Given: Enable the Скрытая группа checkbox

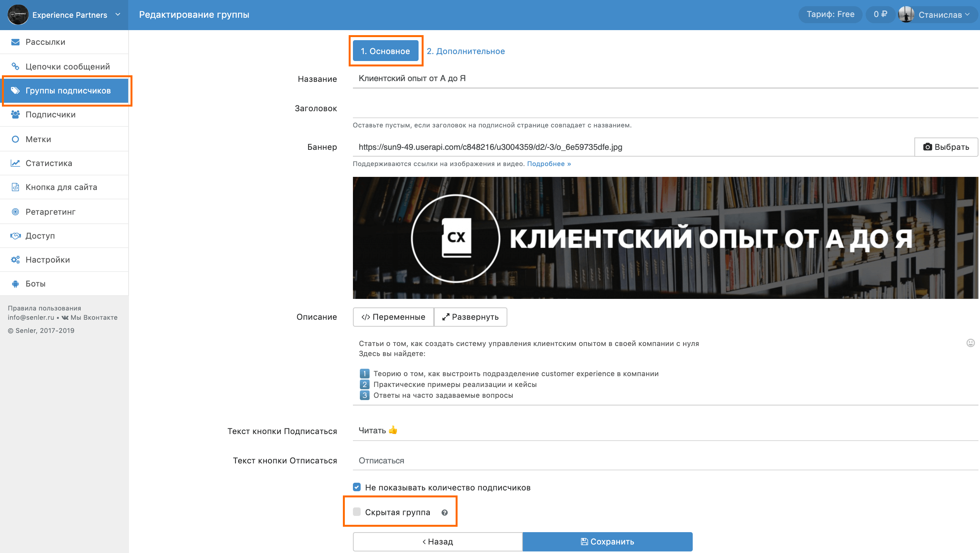Looking at the screenshot, I should pyautogui.click(x=357, y=512).
